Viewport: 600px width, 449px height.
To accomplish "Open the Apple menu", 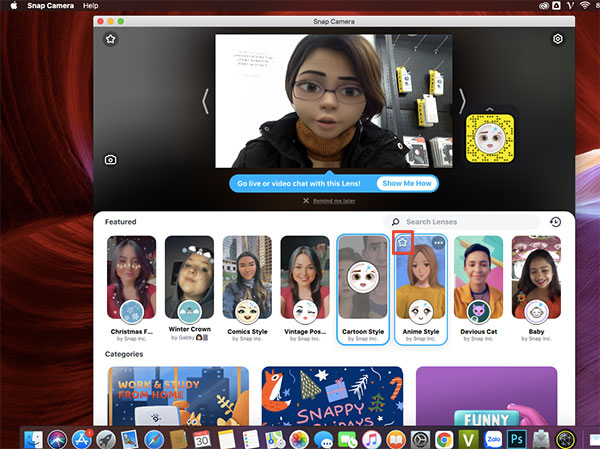I will click(x=14, y=5).
